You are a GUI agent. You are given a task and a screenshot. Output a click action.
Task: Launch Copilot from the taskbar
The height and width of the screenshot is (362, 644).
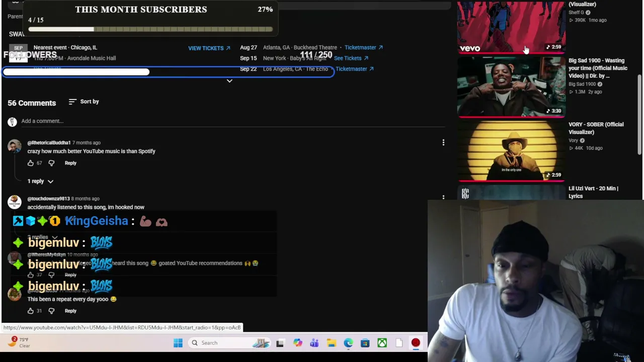pyautogui.click(x=298, y=343)
